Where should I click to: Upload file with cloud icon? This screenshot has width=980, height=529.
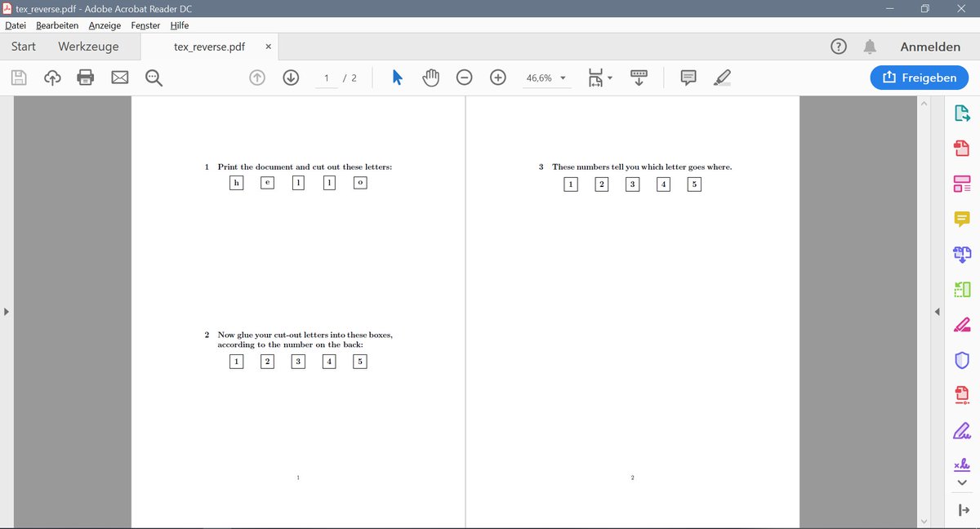pos(52,78)
